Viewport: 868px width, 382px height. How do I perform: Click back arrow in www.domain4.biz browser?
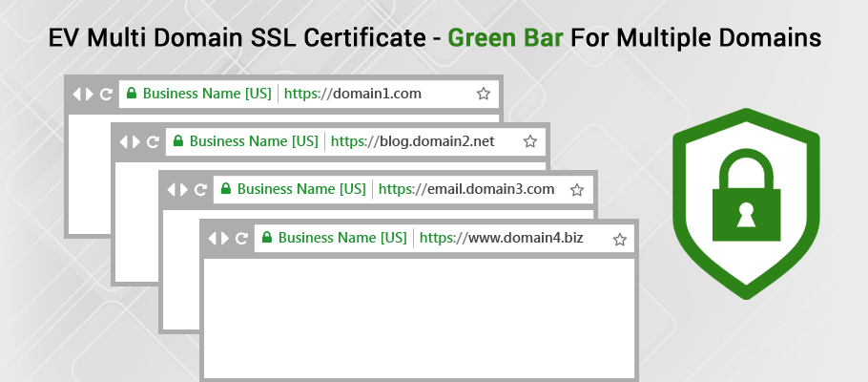tap(212, 239)
